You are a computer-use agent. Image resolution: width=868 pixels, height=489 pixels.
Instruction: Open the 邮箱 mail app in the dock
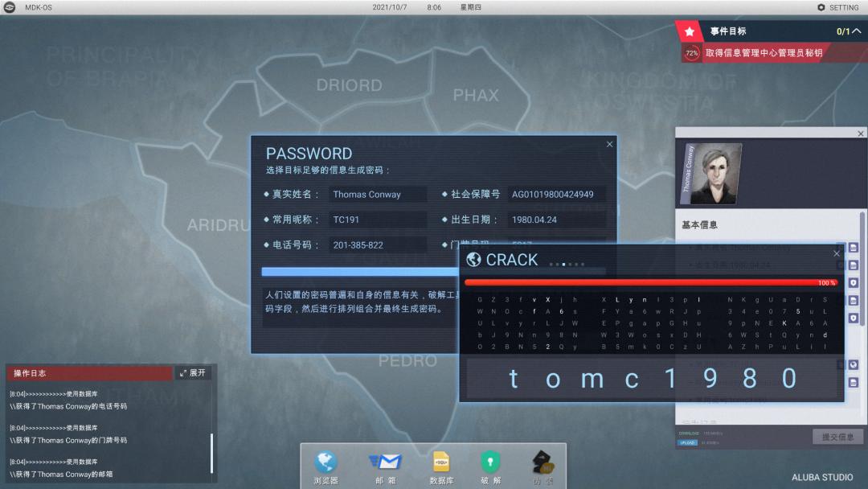pos(386,465)
